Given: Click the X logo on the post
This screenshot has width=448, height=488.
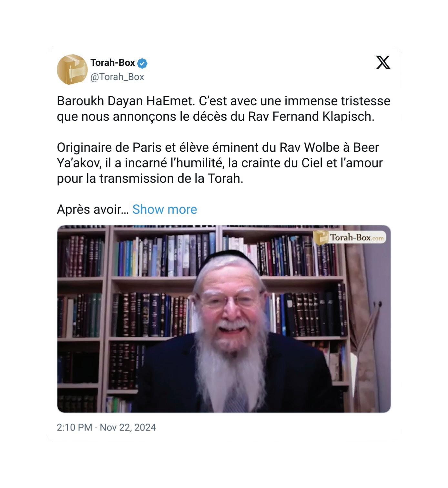Looking at the screenshot, I should (383, 62).
